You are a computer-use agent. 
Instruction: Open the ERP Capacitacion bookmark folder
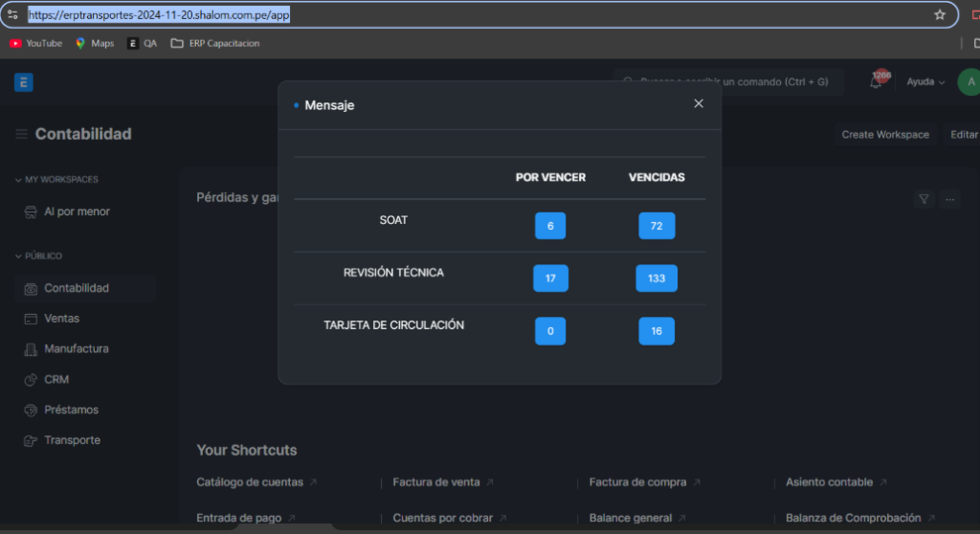215,43
